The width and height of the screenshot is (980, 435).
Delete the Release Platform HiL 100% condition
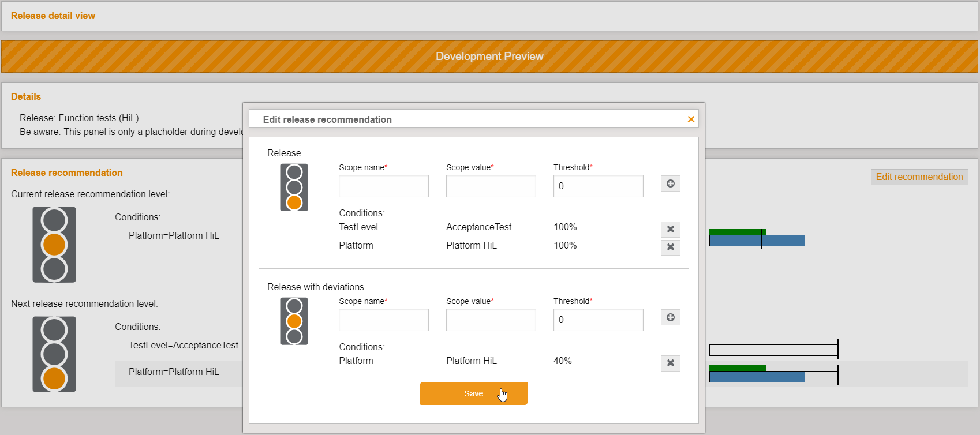coord(670,247)
